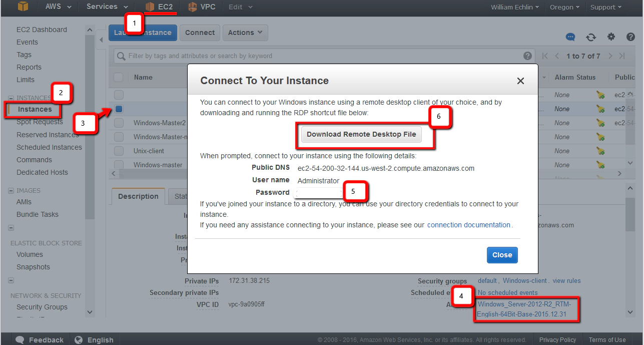
Task: Click the search magnifier in the filter bar
Action: point(120,56)
